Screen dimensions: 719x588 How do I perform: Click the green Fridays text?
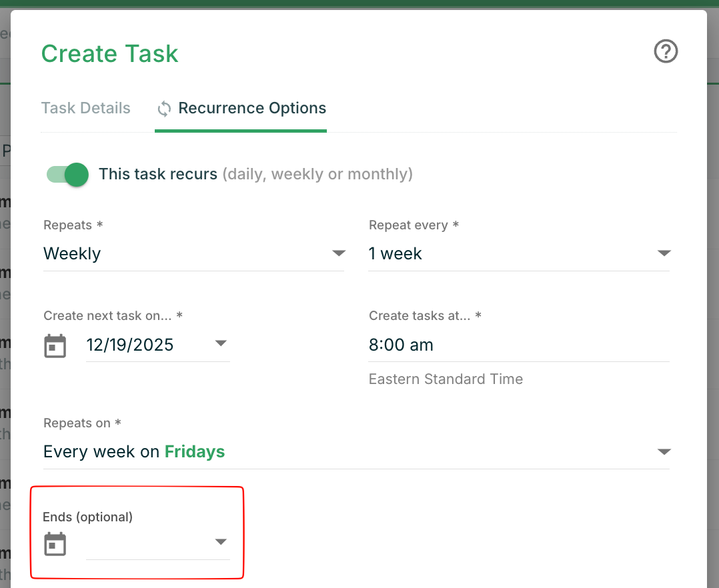point(195,452)
